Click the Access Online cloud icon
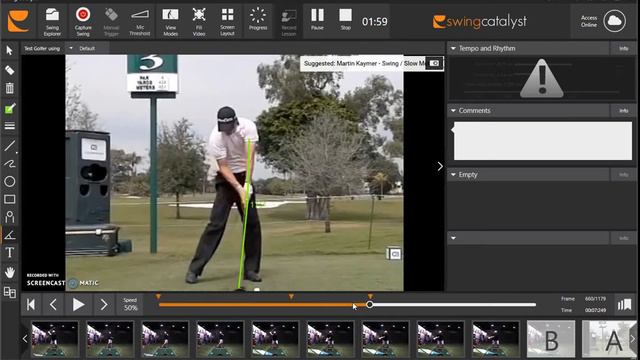Viewport: 640px width, 360px height. point(614,20)
